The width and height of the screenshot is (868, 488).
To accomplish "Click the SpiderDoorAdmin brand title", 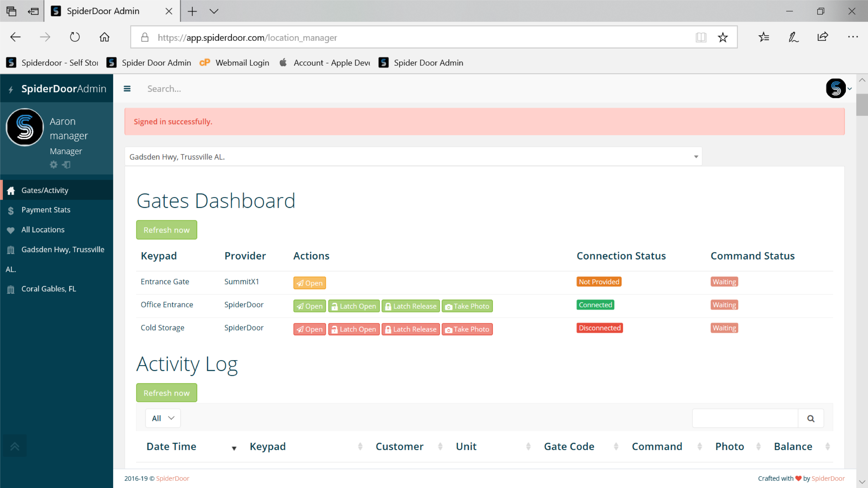I will [x=64, y=88].
